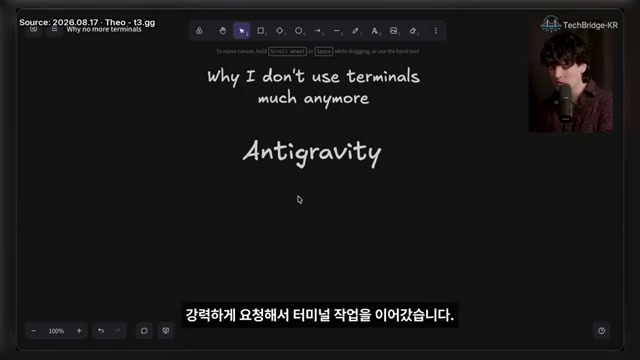
Task: Select the 'Antigravity' handwritten text
Action: coord(312,153)
